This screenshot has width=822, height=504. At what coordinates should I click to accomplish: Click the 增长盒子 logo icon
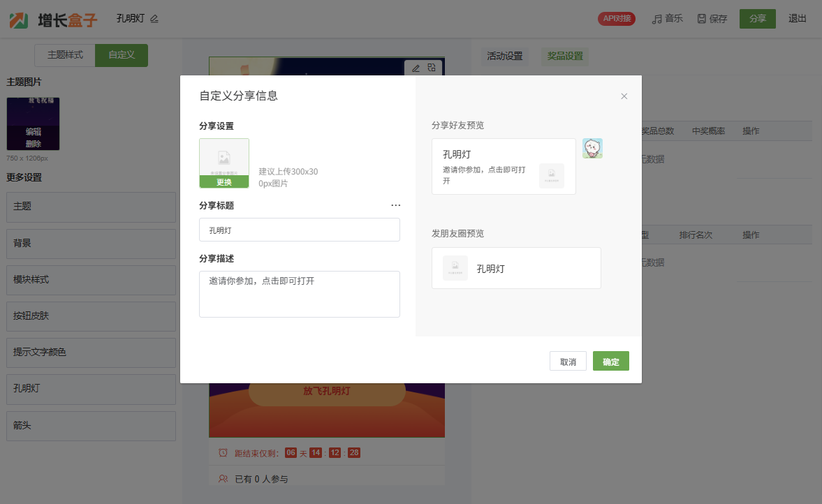[19, 20]
